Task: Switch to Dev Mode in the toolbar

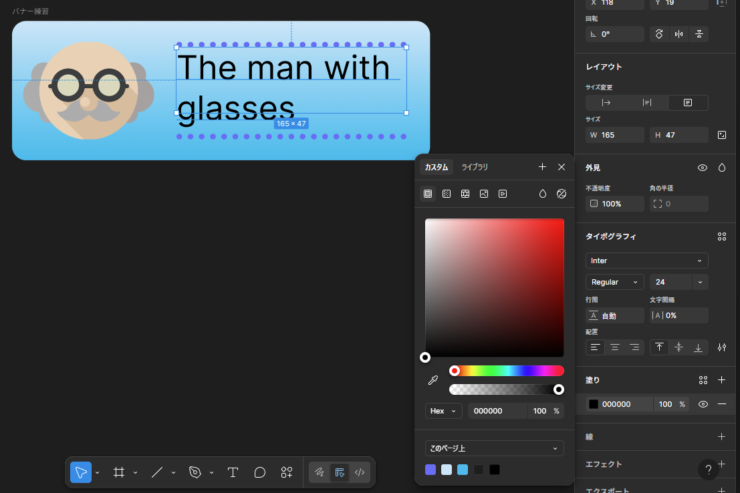Action: click(x=360, y=472)
